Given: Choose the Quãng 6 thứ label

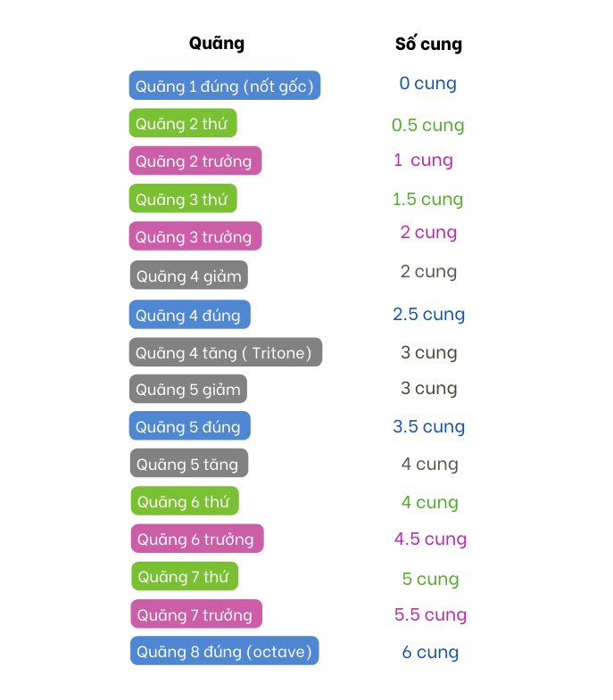Looking at the screenshot, I should point(185,501).
